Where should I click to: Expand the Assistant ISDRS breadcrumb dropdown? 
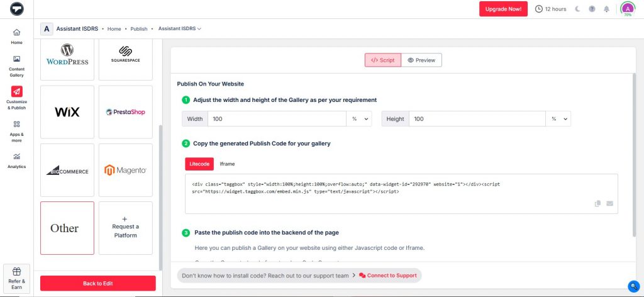coord(180,29)
